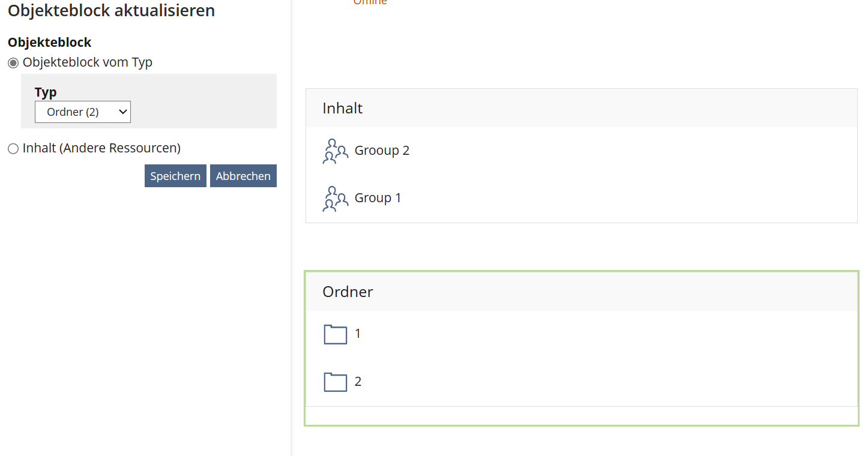
Task: Open the Group 1 group link
Action: click(x=378, y=198)
